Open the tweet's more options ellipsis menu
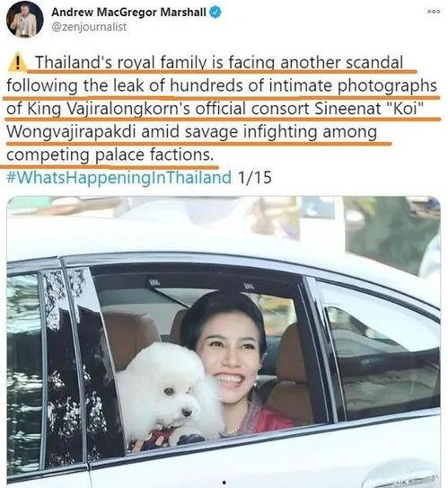The width and height of the screenshot is (448, 488). 434,12
